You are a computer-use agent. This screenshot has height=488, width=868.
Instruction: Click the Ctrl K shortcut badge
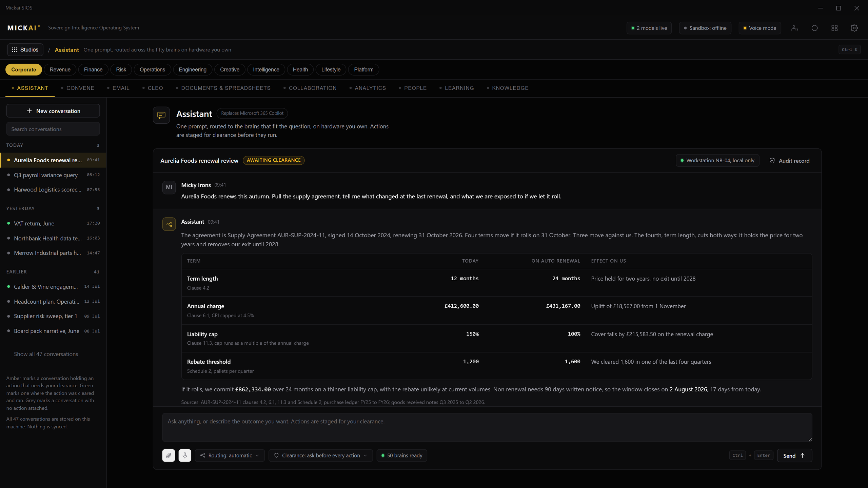coord(849,49)
